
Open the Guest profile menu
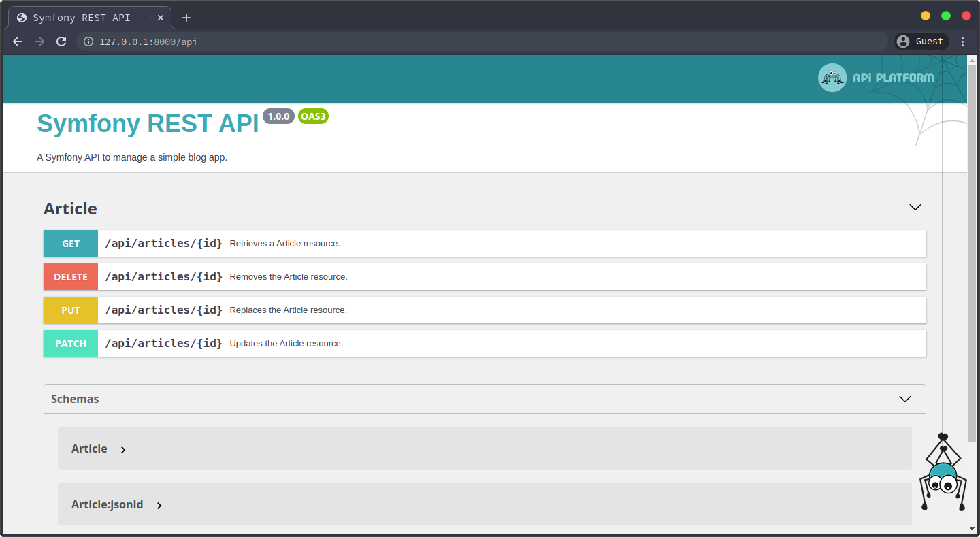click(921, 42)
